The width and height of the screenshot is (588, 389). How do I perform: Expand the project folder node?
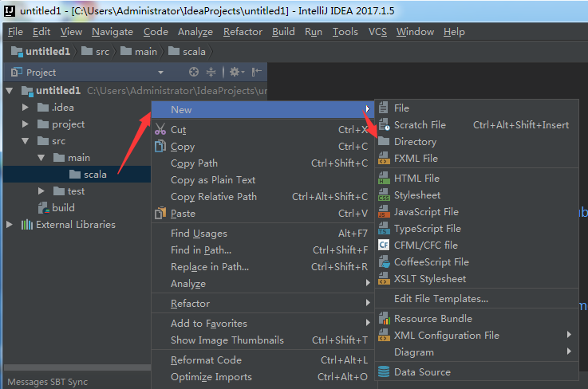(x=25, y=124)
